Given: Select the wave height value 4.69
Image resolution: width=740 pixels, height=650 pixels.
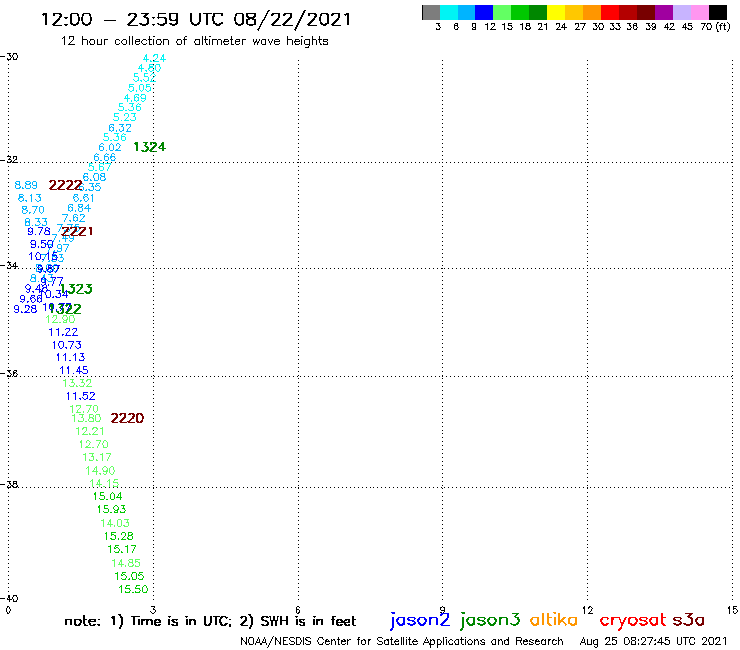Looking at the screenshot, I should point(135,98).
